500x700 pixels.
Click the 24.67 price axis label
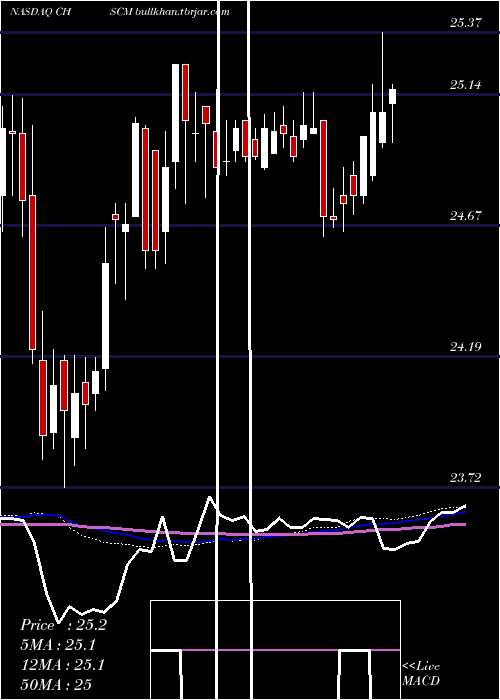(466, 216)
